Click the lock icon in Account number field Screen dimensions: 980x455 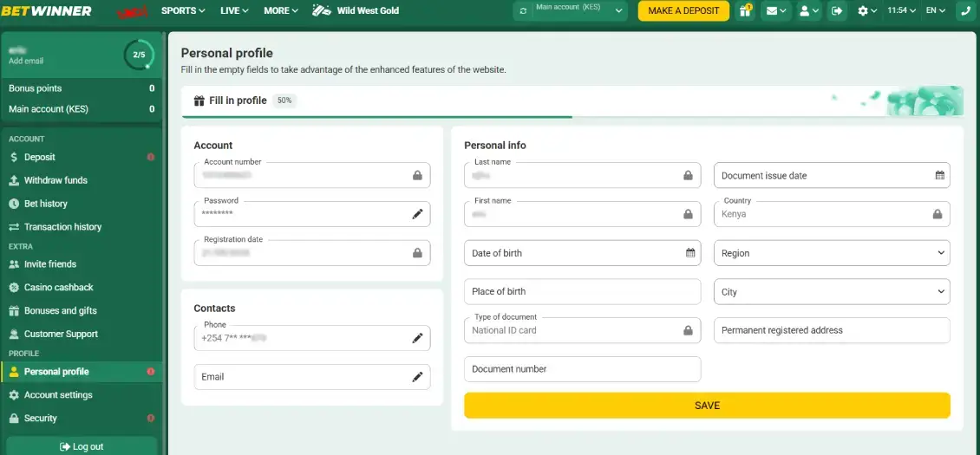click(x=417, y=176)
